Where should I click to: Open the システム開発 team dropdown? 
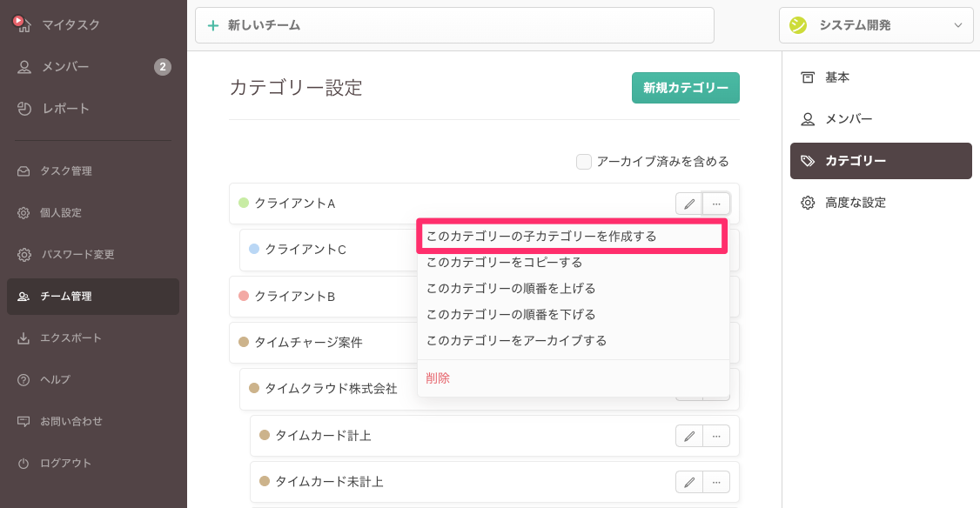click(x=876, y=25)
